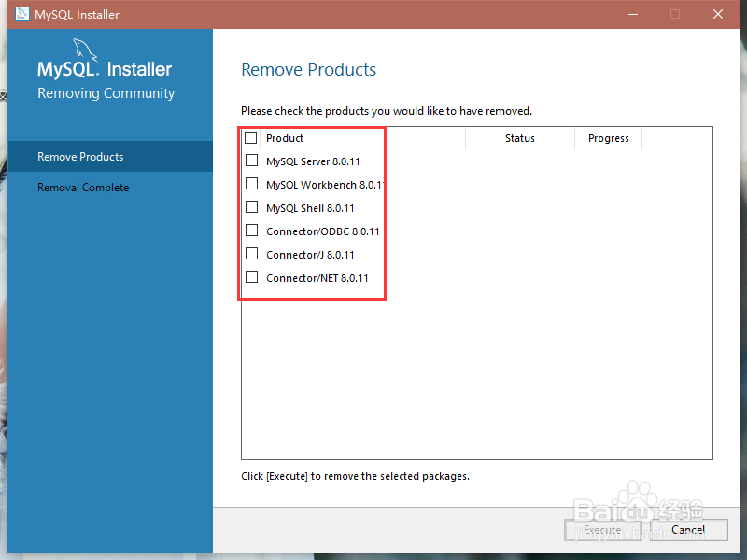
Task: Click the Removing Community subtitle text
Action: [x=106, y=93]
